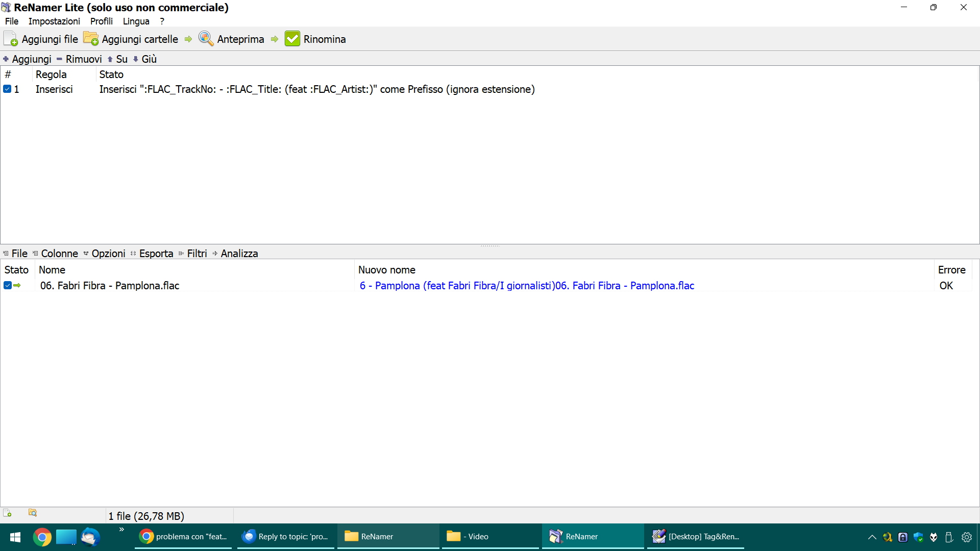Click the add-file icon in the status bar
The height and width of the screenshot is (551, 980).
pos(7,513)
